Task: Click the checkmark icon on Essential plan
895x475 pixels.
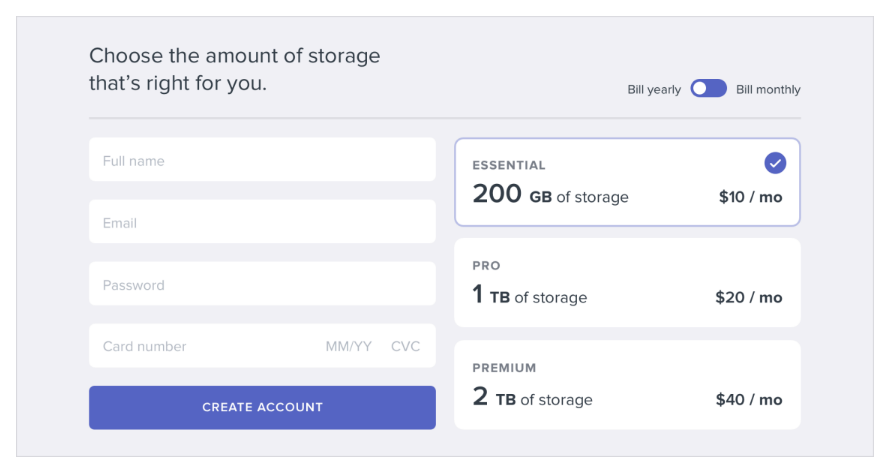Action: coord(775,163)
